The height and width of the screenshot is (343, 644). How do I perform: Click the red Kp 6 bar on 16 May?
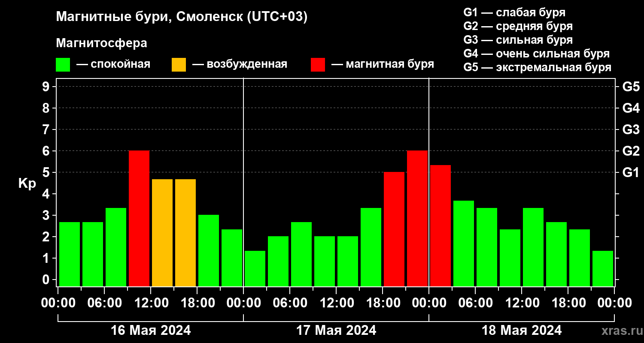coord(139,219)
